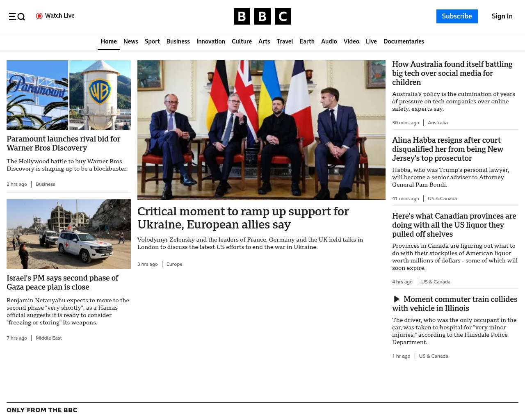Open the Gaza Red Cross vehicle image
Viewport: 525px width, 420px height.
coord(68,234)
